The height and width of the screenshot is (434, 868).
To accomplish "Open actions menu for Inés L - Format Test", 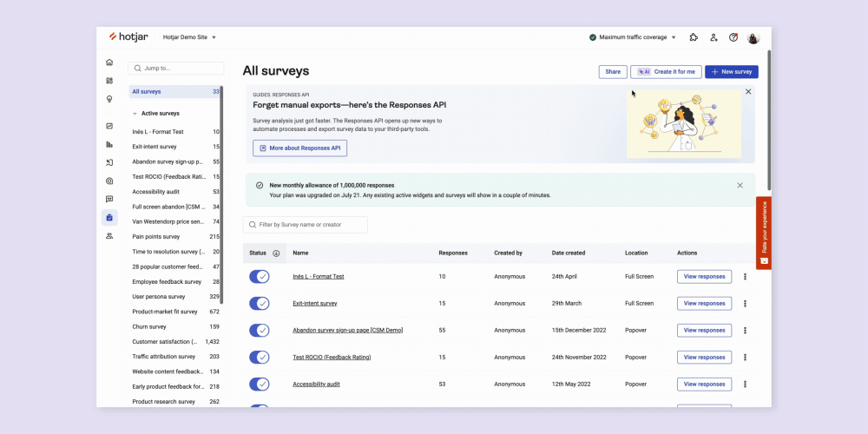I will tap(745, 276).
